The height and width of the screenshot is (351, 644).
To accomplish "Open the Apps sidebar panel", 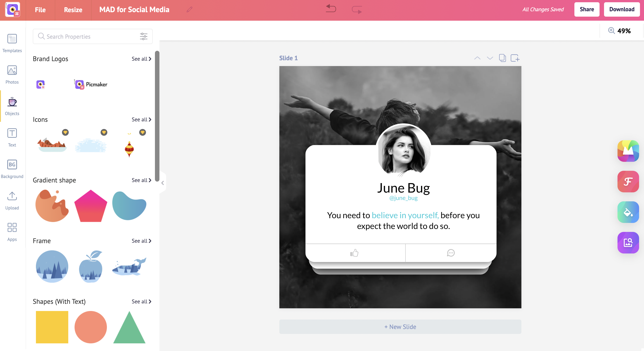I will pyautogui.click(x=12, y=232).
